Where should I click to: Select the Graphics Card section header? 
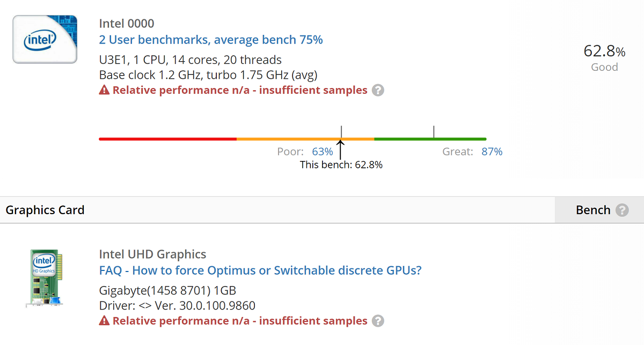[45, 210]
